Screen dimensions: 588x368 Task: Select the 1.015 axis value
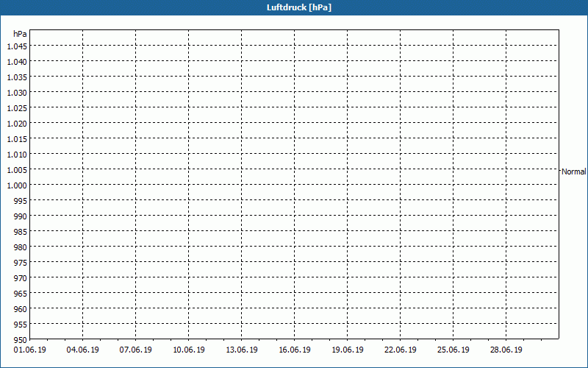pyautogui.click(x=17, y=139)
